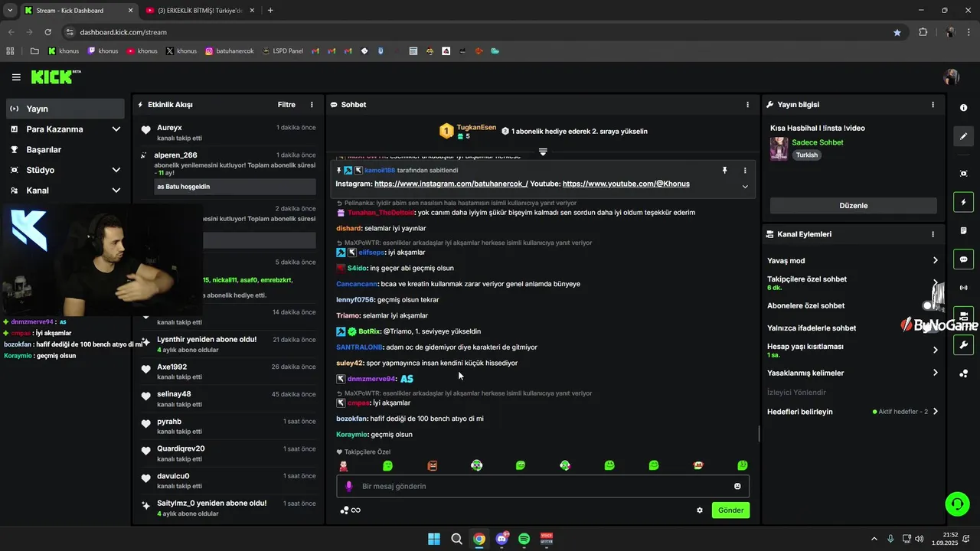This screenshot has width=980, height=551.
Task: Open Spotify from the Windows taskbar
Action: tap(524, 539)
